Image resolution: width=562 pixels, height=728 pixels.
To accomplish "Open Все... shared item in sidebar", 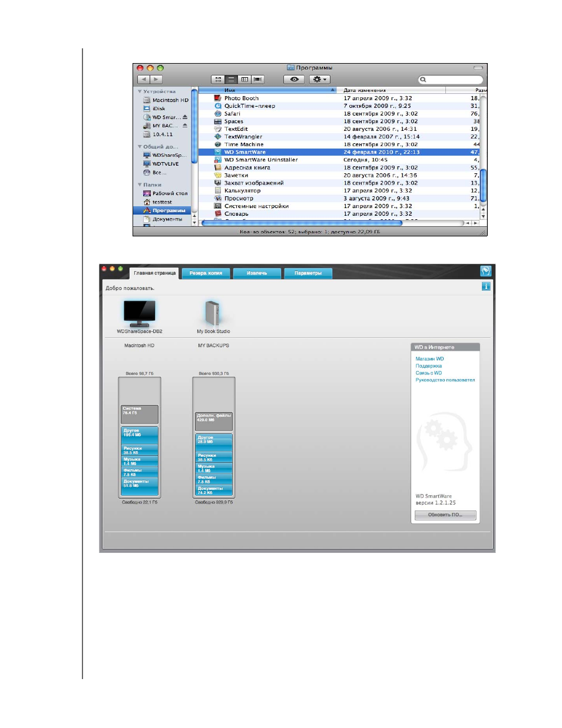I will 155,173.
